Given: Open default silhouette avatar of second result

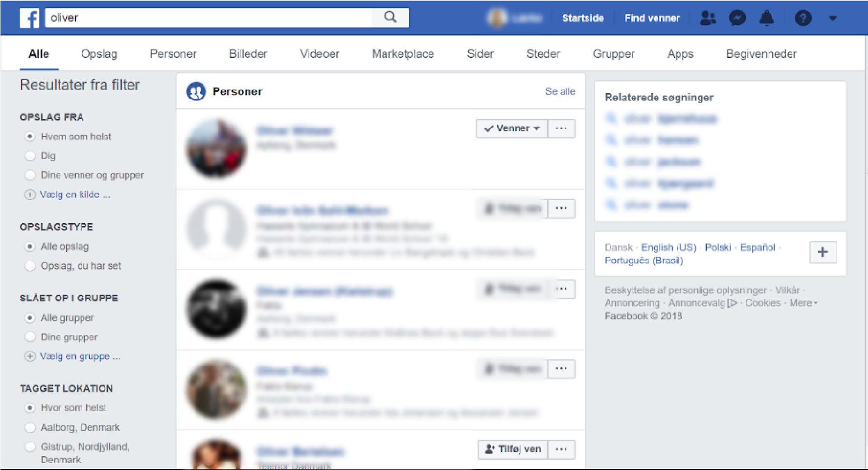Looking at the screenshot, I should click(217, 229).
